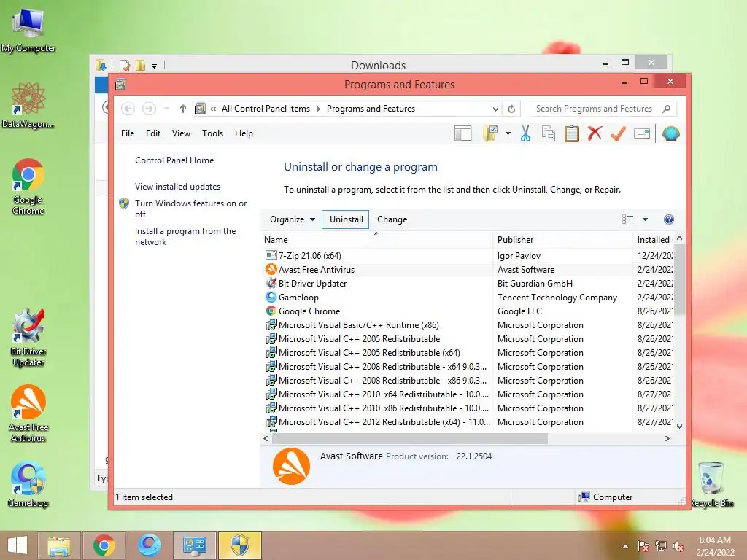Screen dimensions: 747x560
Task: Click the preview pane layout toolbar icon
Action: click(x=462, y=134)
